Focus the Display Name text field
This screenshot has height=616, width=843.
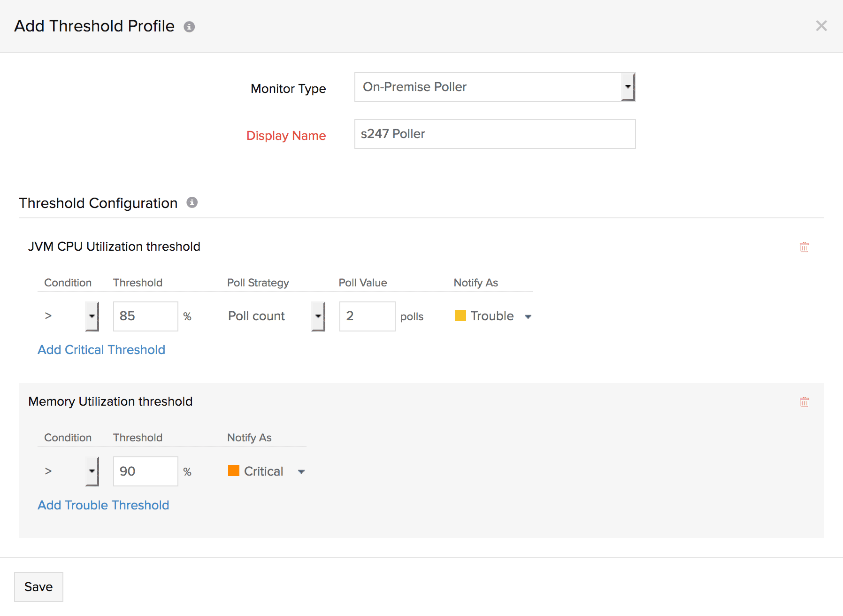(495, 134)
